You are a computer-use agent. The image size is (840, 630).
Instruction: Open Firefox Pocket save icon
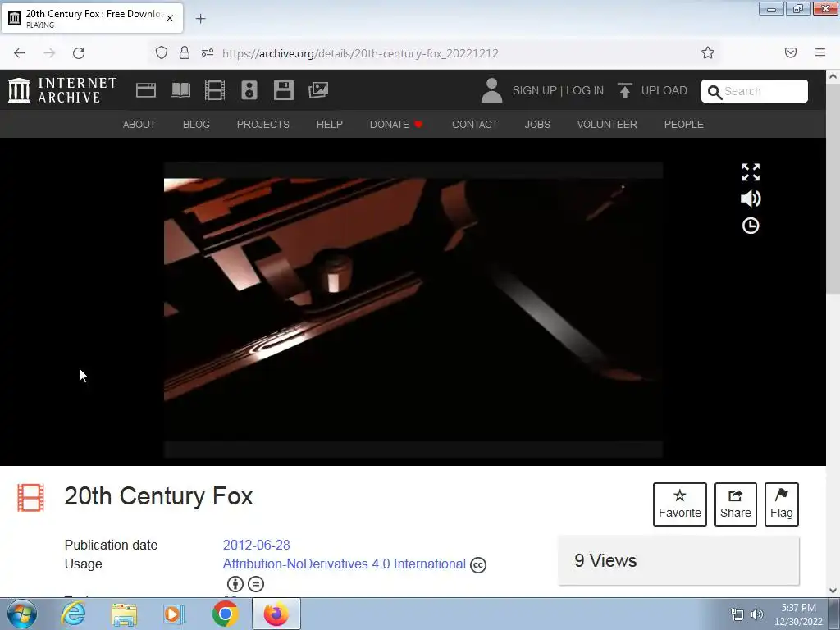791,52
